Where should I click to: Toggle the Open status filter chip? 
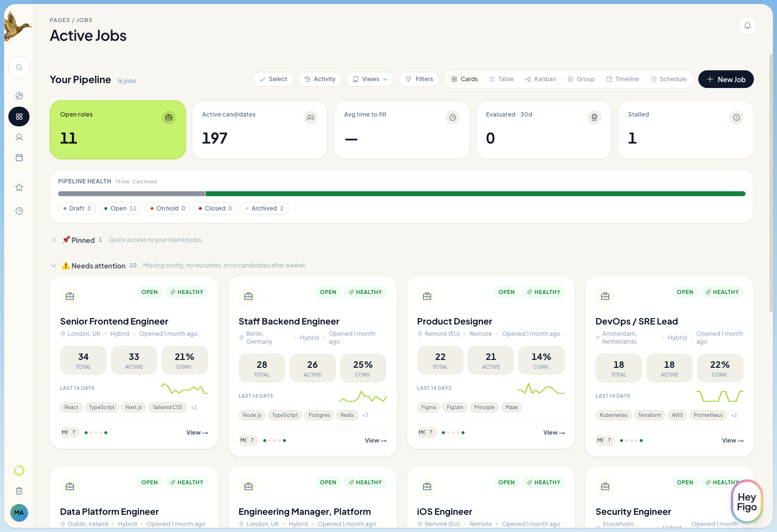(x=120, y=208)
